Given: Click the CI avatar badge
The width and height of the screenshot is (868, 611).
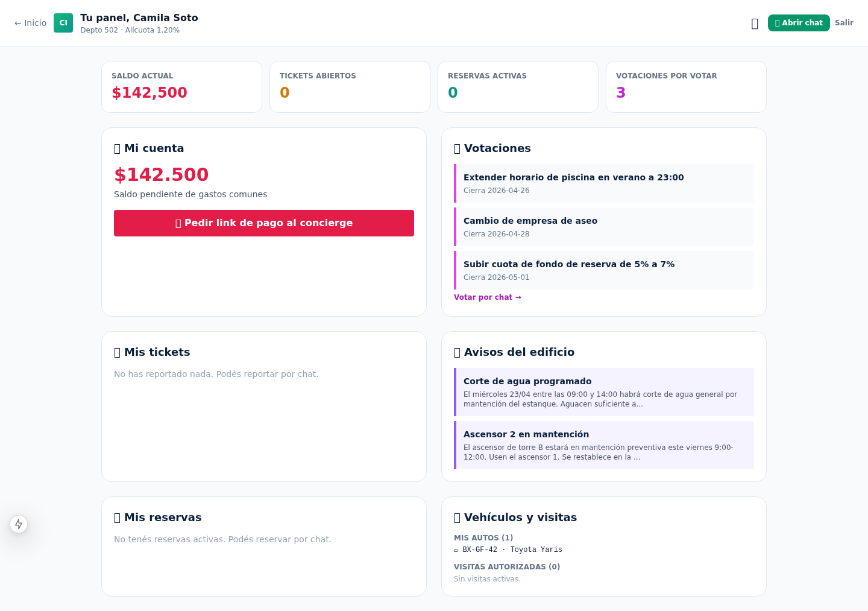Looking at the screenshot, I should click(x=63, y=23).
